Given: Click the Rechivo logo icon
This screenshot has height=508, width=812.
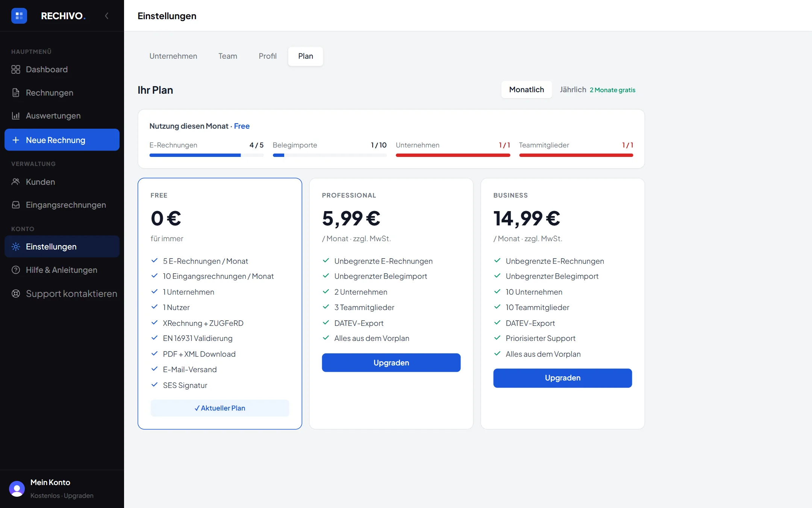Looking at the screenshot, I should pos(19,16).
